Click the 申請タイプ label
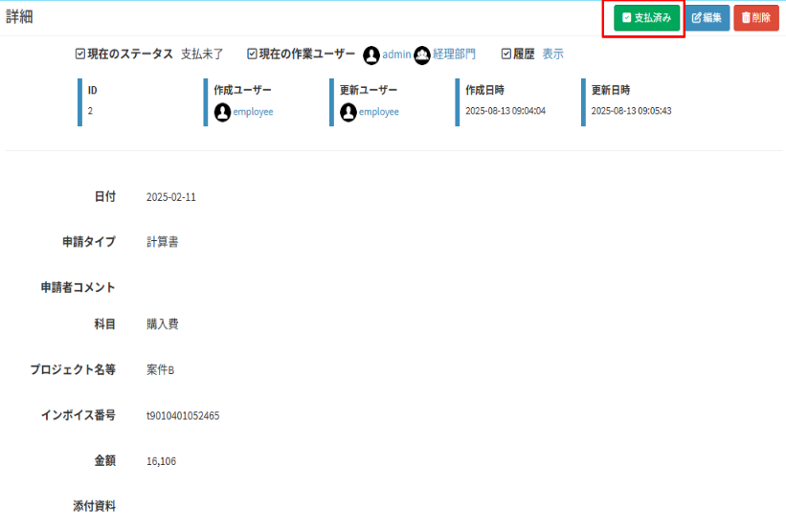This screenshot has height=532, width=786. 89,242
